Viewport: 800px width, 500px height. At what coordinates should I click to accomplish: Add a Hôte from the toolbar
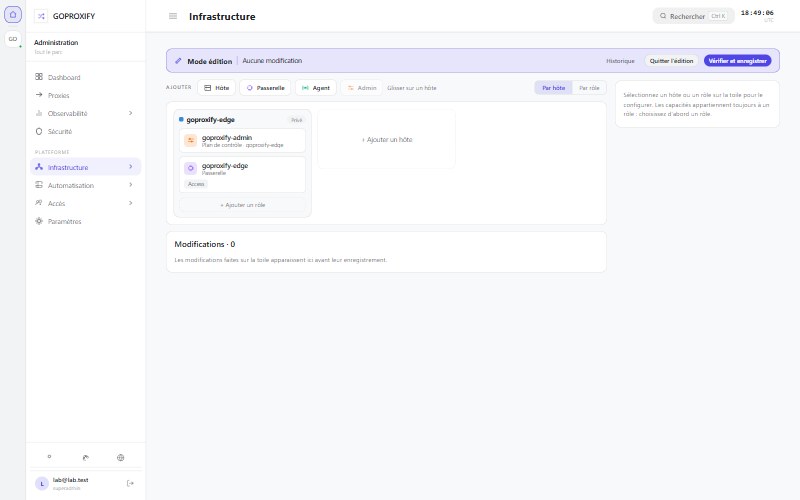point(216,88)
